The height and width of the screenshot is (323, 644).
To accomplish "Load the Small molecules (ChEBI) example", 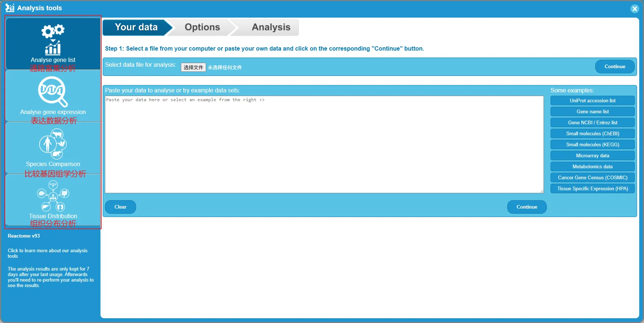I will [x=592, y=133].
